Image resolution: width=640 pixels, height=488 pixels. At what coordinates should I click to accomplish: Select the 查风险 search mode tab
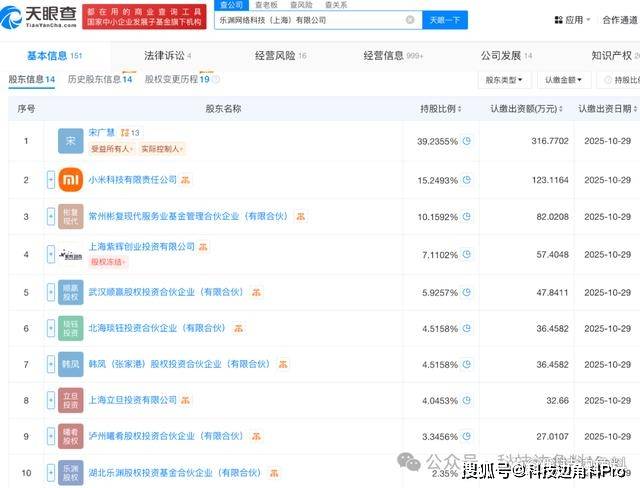pyautogui.click(x=301, y=5)
